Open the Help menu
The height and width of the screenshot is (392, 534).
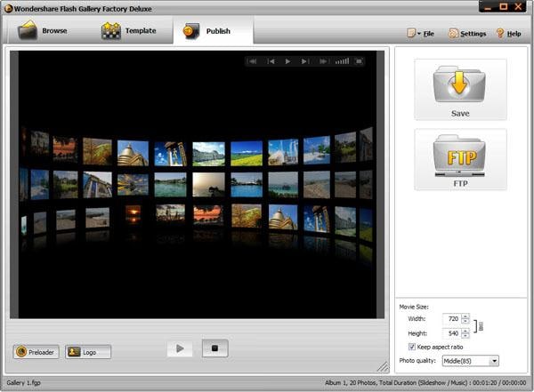coord(509,34)
